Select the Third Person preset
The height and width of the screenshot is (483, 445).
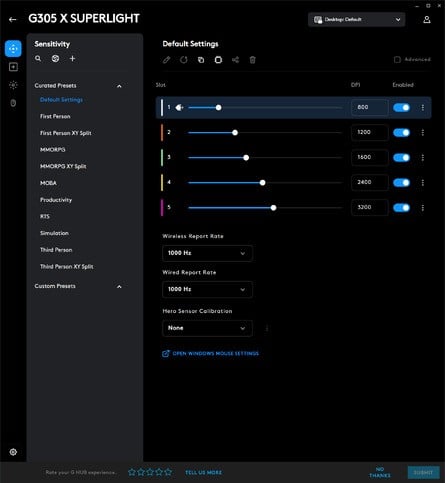click(x=56, y=250)
